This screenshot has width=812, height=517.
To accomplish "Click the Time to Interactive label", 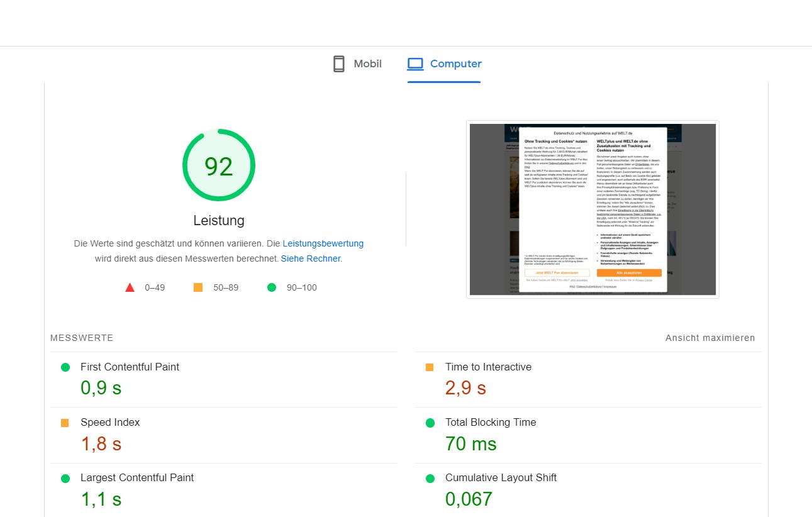I will pyautogui.click(x=488, y=367).
